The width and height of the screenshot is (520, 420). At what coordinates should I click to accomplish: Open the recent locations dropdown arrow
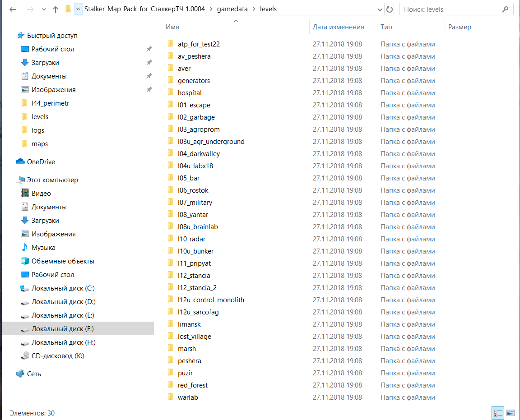[44, 9]
